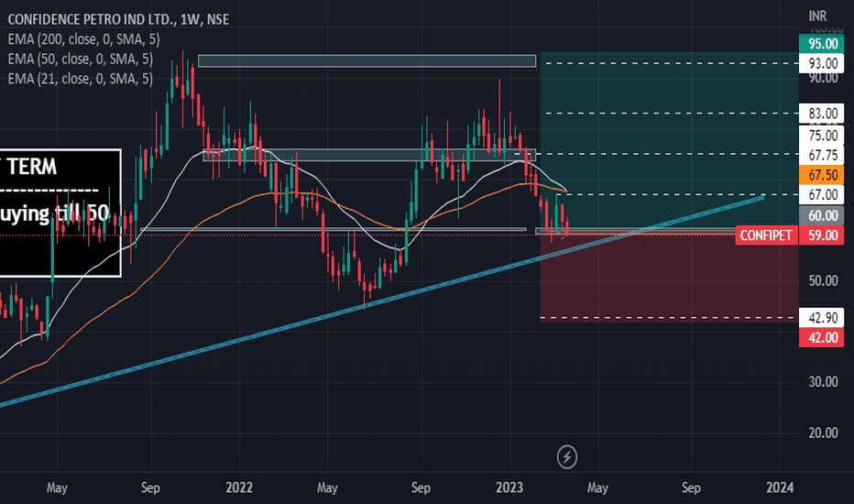The width and height of the screenshot is (854, 504).
Task: Click the 59.00 current price label
Action: click(823, 236)
